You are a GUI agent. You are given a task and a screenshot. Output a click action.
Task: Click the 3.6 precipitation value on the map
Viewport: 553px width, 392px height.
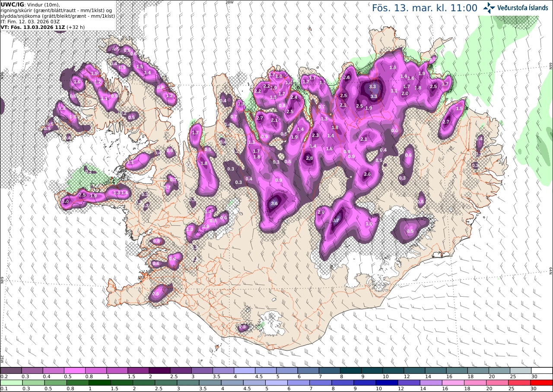point(274,204)
